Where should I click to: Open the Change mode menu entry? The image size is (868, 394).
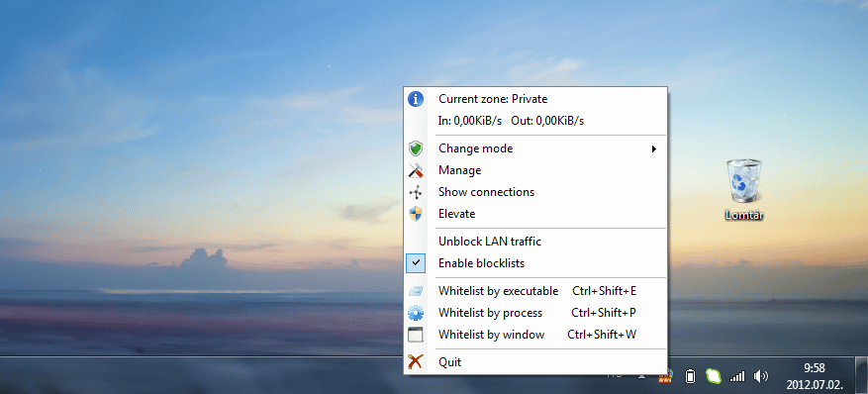(535, 148)
